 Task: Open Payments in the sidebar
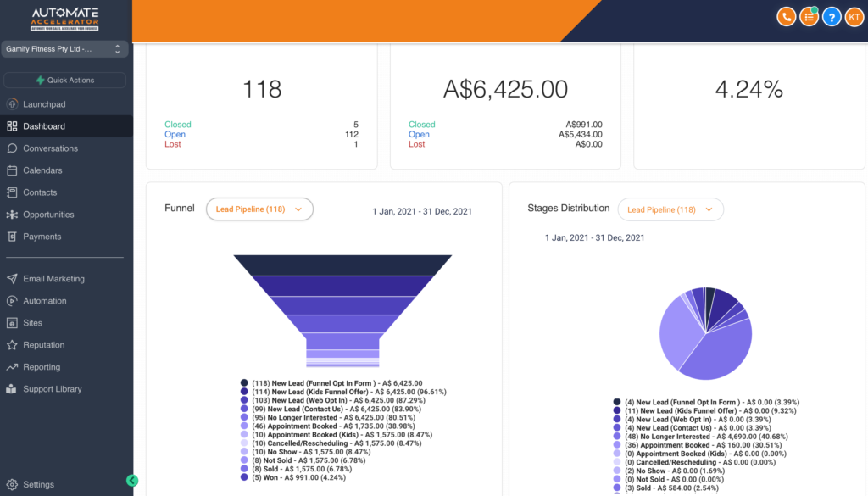[42, 237]
